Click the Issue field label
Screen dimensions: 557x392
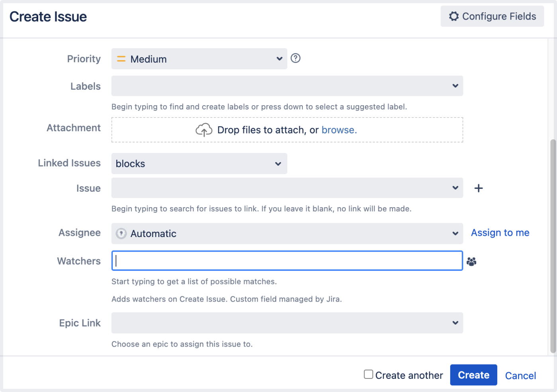pyautogui.click(x=88, y=188)
